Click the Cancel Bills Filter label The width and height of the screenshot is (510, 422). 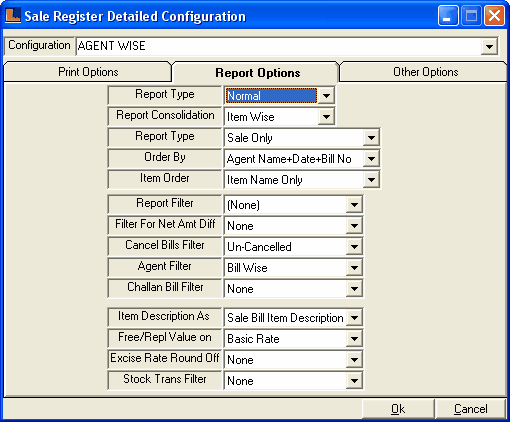[165, 245]
